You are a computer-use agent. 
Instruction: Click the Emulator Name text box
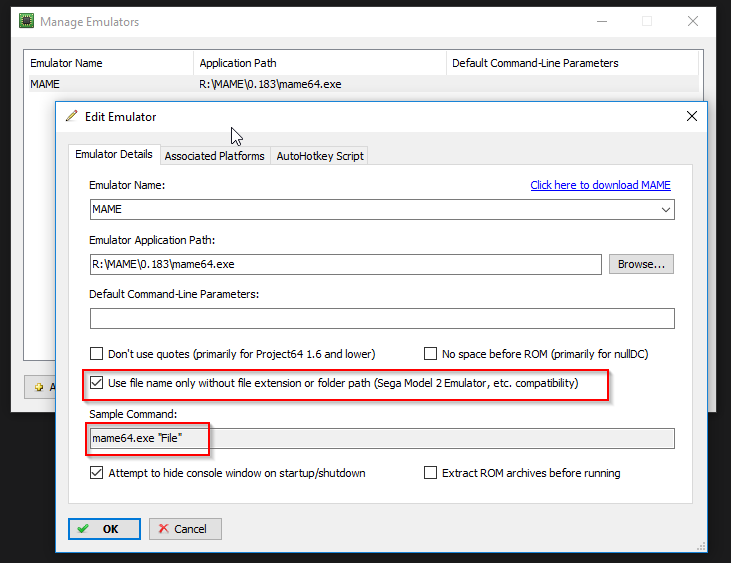[382, 210]
